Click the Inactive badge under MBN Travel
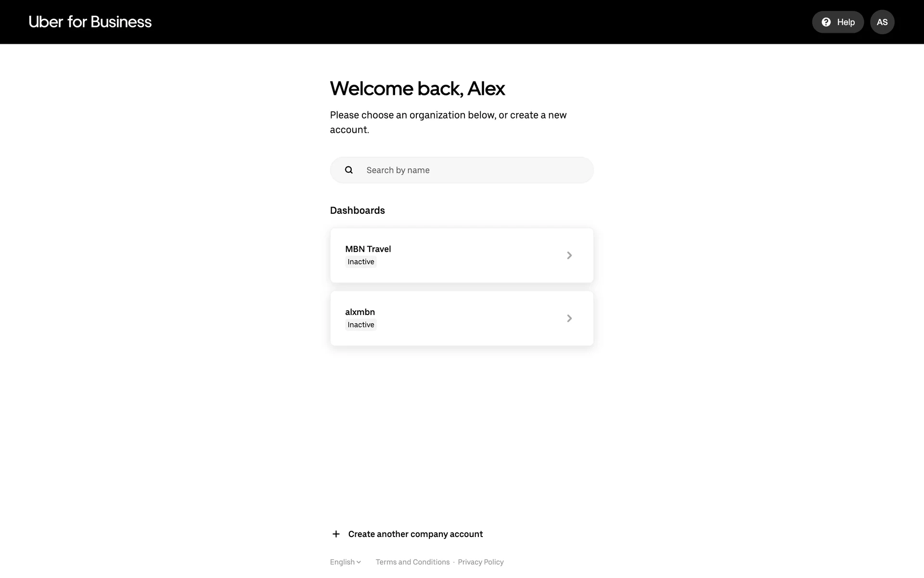924x578 pixels. pos(360,262)
